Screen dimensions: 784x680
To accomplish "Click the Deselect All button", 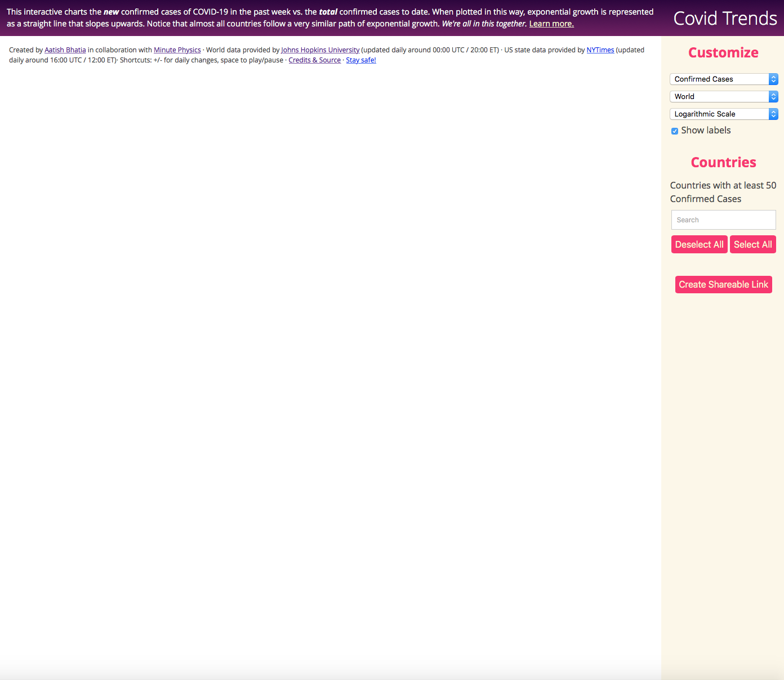I will pos(700,244).
